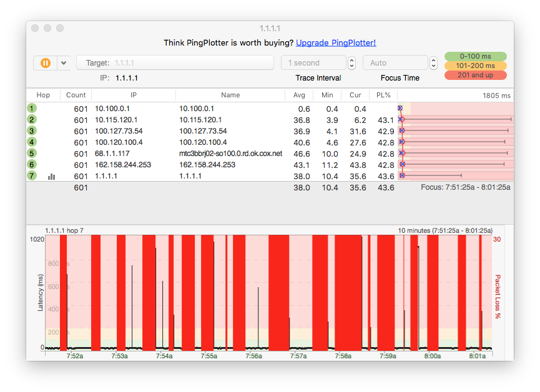
Task: Click the 7:55a mark on the timeline axis
Action: tap(209, 356)
